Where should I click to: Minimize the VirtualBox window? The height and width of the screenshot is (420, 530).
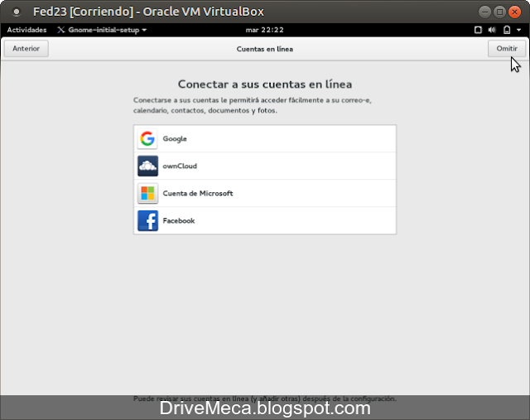[484, 12]
